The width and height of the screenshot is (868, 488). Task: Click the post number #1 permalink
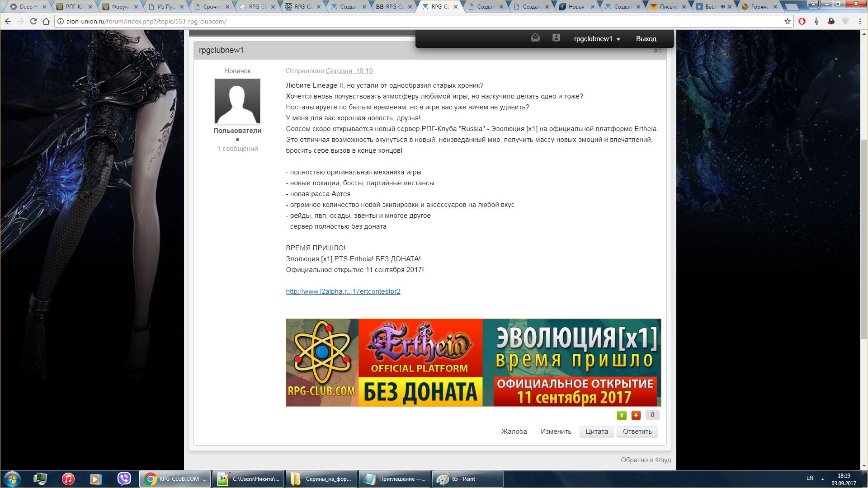pos(657,51)
